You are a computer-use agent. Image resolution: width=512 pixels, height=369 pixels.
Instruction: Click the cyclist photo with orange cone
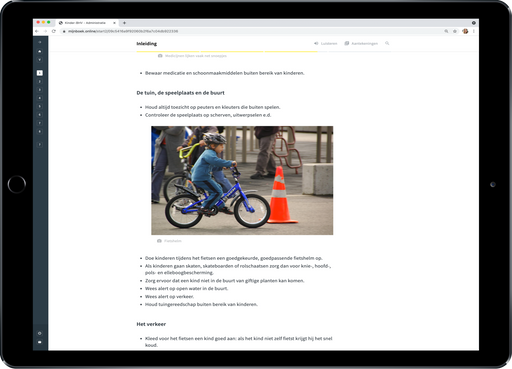[242, 180]
